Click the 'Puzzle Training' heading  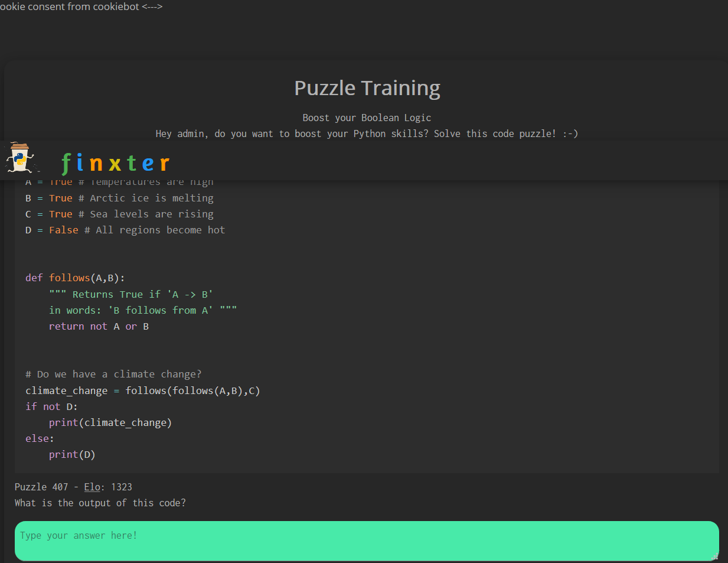[x=367, y=88]
